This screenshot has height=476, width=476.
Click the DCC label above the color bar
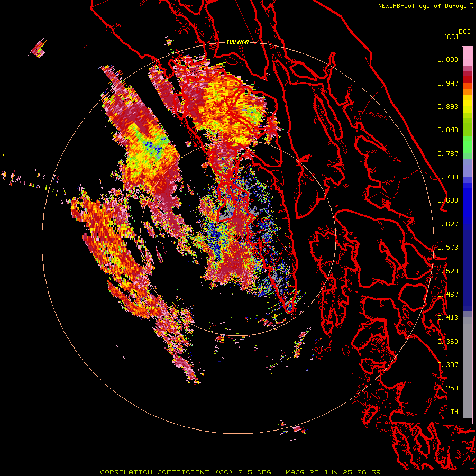465,32
